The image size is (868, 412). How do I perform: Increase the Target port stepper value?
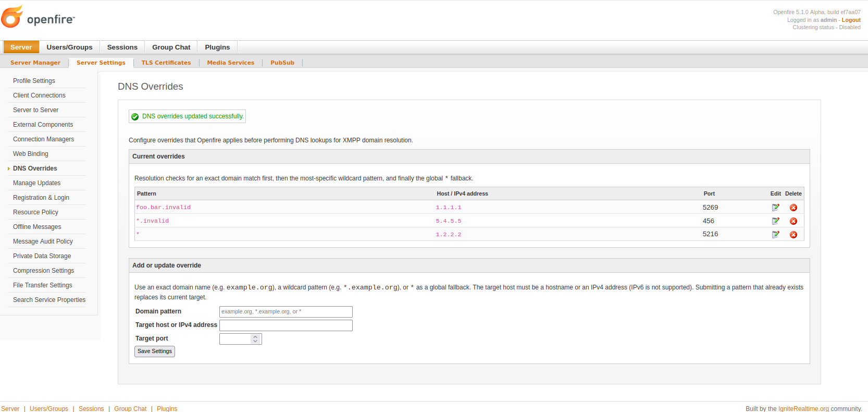255,337
